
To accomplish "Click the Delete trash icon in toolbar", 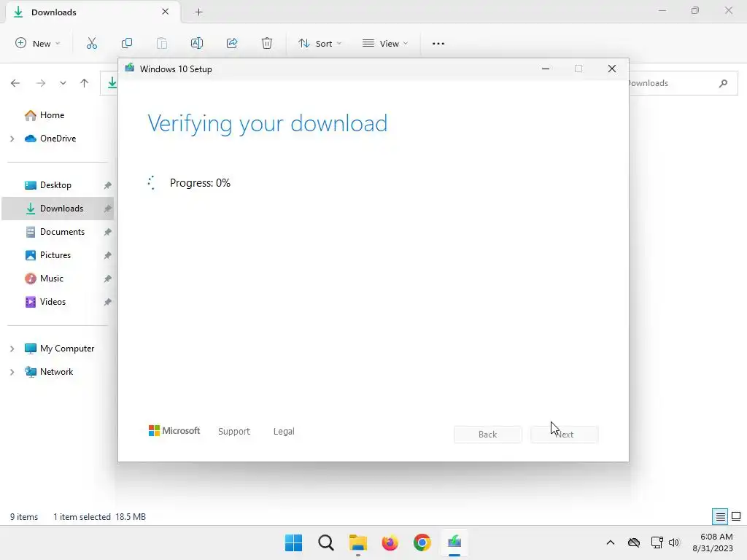I will [x=267, y=43].
